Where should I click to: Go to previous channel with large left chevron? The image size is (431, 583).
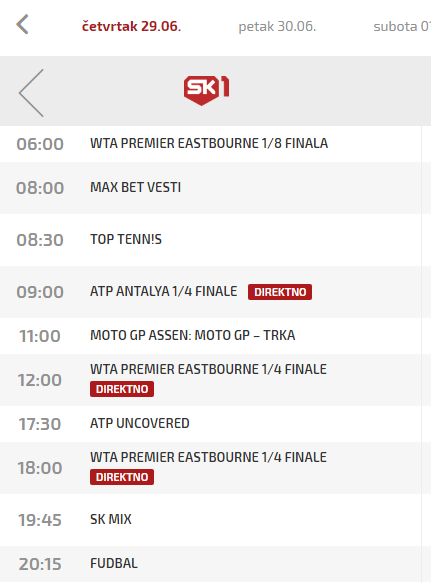(32, 93)
